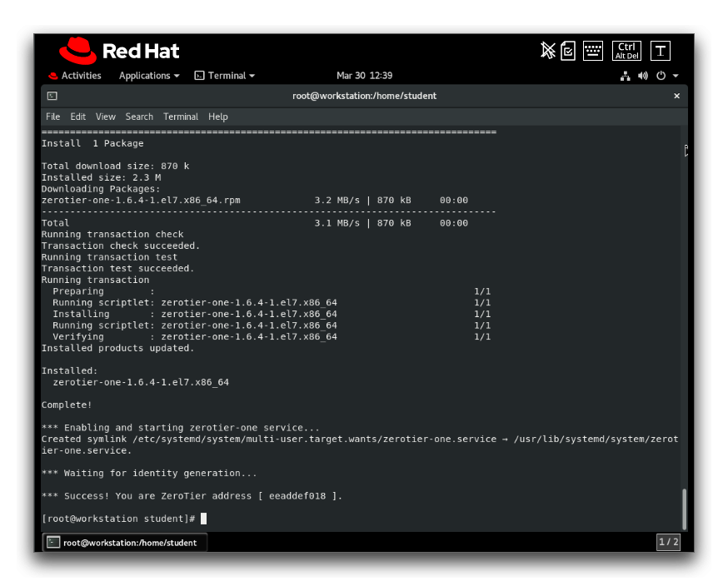Close the terminal window
Image resolution: width=728 pixels, height=586 pixels.
click(677, 96)
